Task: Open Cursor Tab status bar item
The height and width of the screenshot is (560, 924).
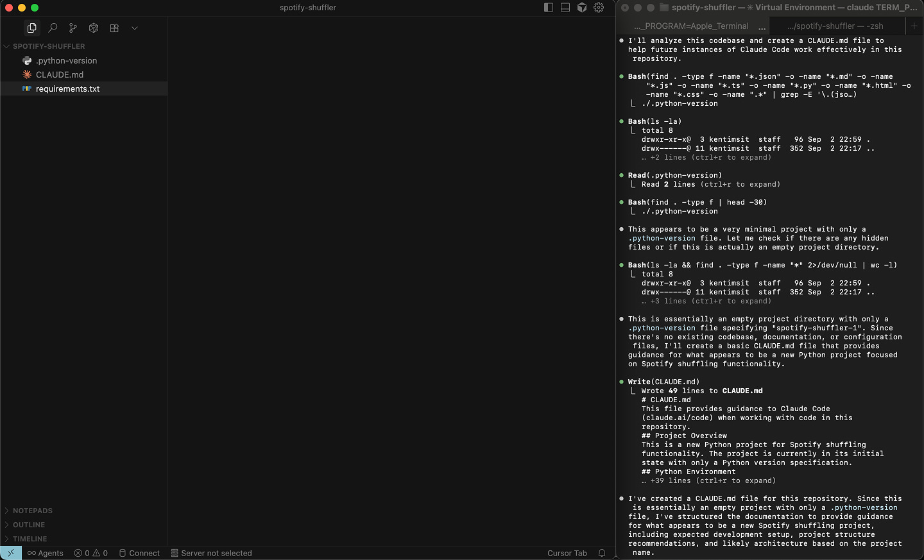Action: coord(567,553)
